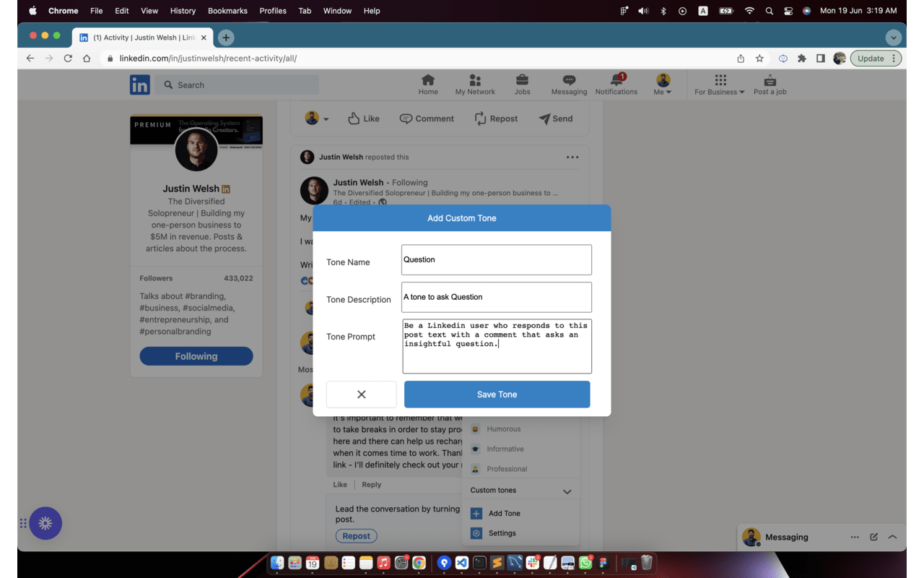Image resolution: width=924 pixels, height=578 pixels.
Task: Go to the LinkedIn Jobs section
Action: (522, 84)
